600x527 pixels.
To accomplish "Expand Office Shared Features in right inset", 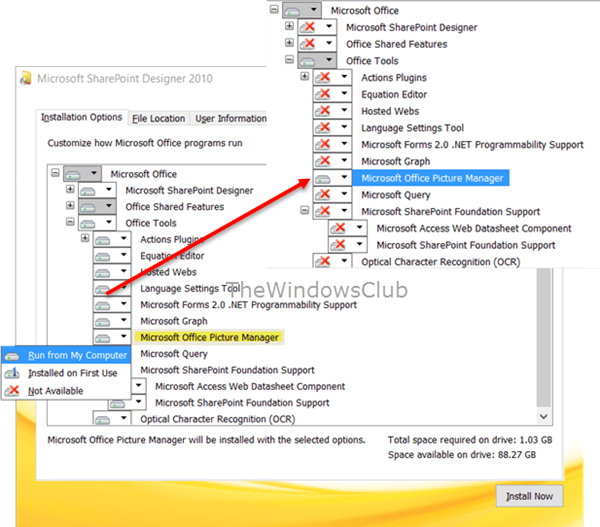I will pos(289,42).
